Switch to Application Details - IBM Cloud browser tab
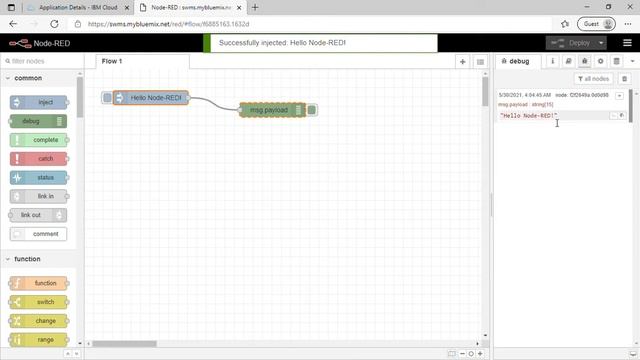640x360 pixels. [78, 7]
